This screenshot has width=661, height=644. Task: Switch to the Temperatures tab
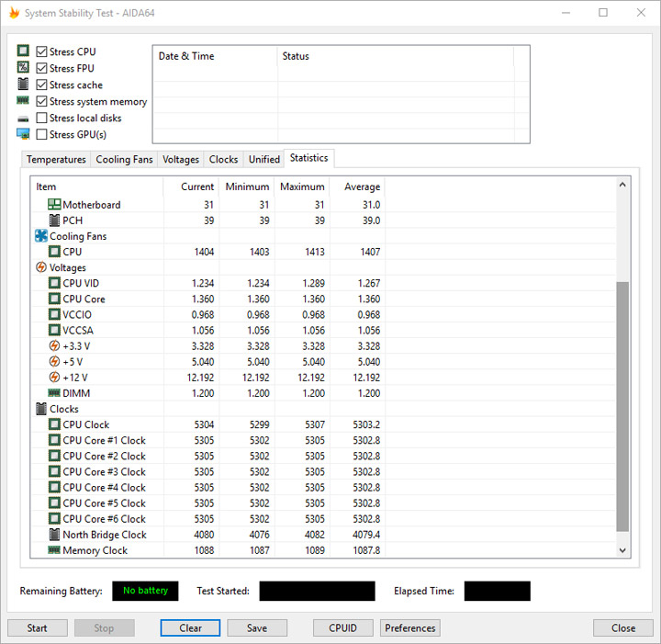pos(56,160)
